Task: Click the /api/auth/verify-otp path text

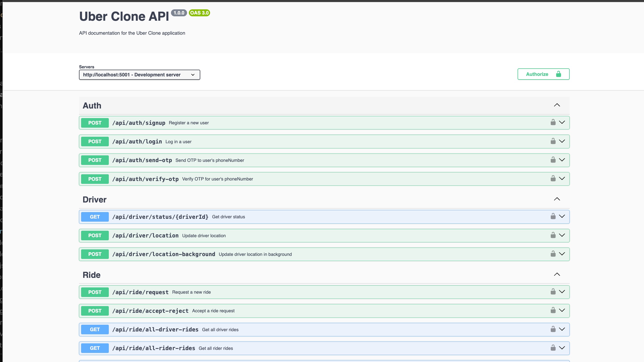Action: pyautogui.click(x=145, y=179)
